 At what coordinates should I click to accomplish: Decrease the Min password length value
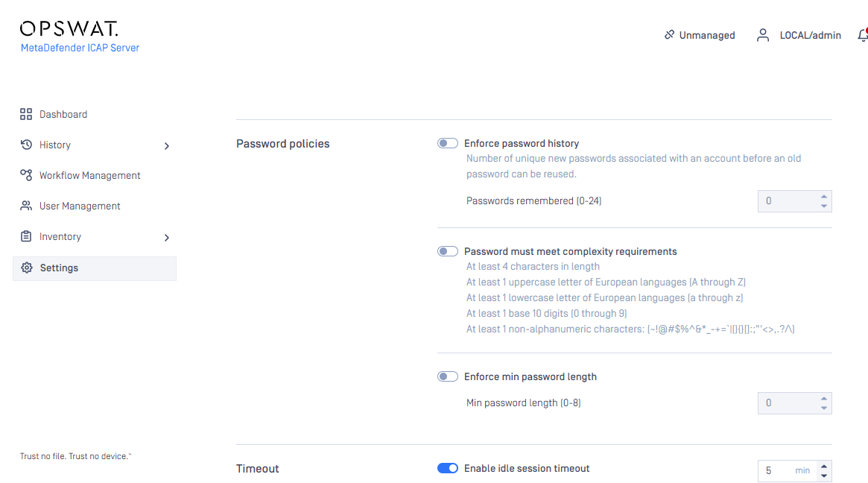click(824, 408)
